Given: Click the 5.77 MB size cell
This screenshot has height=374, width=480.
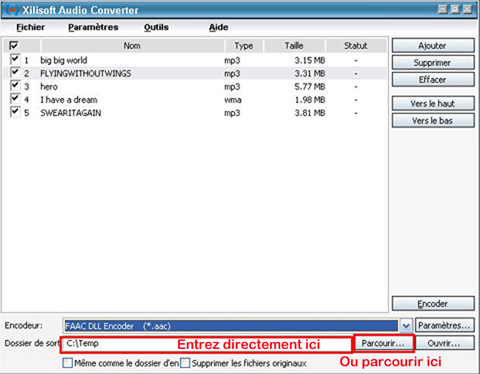Looking at the screenshot, I should pos(310,87).
